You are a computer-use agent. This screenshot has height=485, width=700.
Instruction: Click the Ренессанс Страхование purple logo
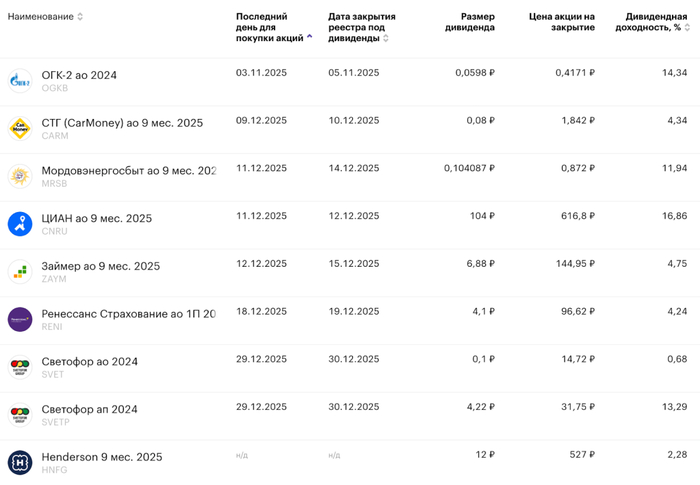coord(20,319)
